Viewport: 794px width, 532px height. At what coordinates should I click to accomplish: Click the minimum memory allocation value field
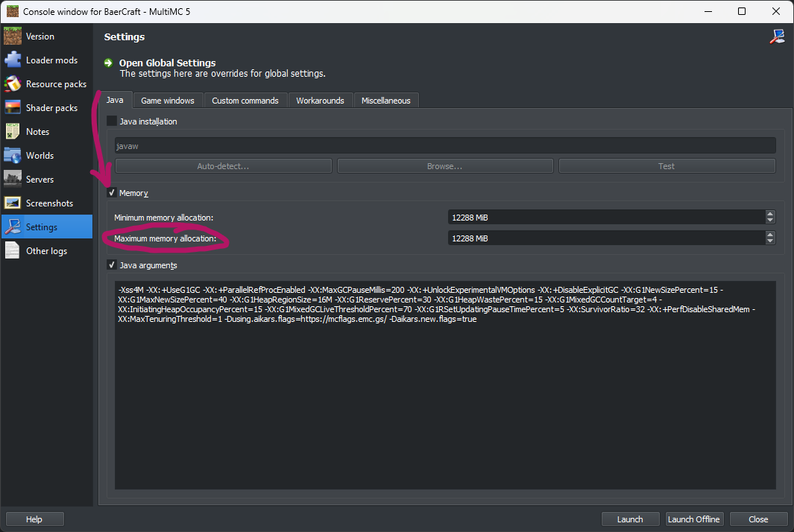pos(607,217)
